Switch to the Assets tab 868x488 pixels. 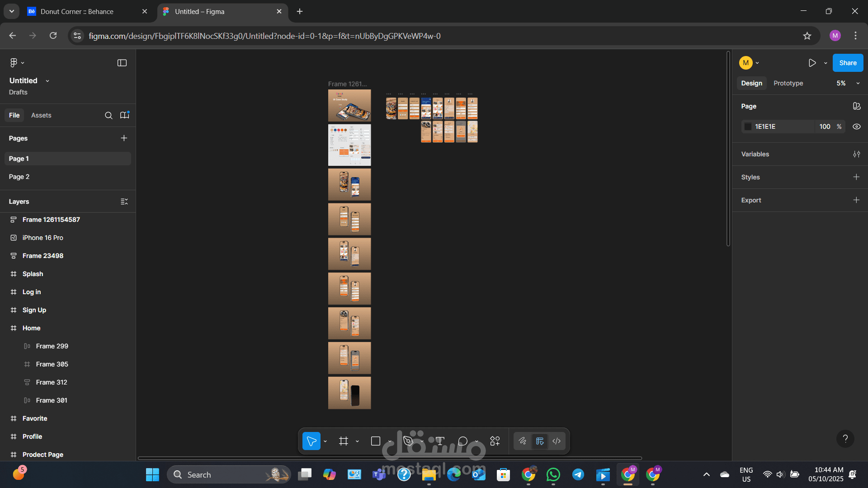pos(41,115)
